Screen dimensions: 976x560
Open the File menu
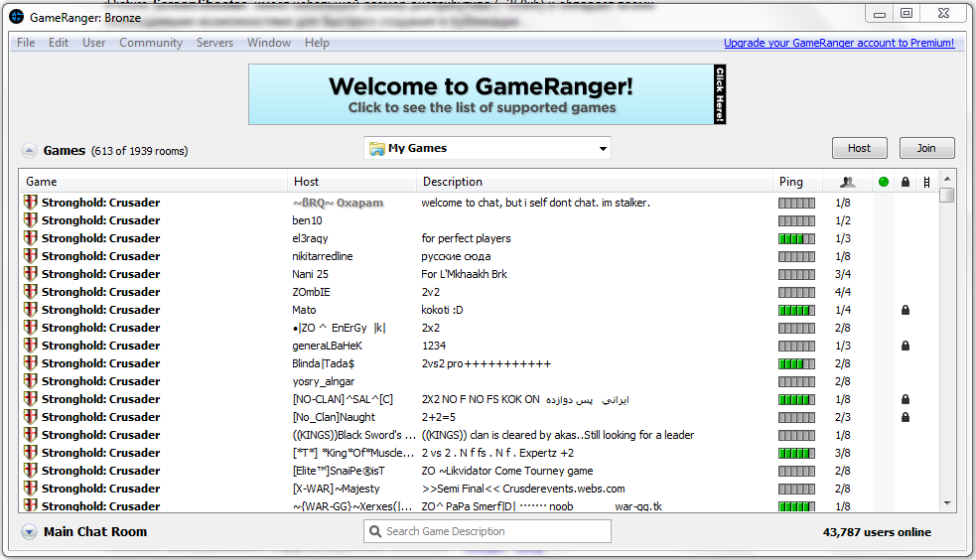click(x=26, y=43)
